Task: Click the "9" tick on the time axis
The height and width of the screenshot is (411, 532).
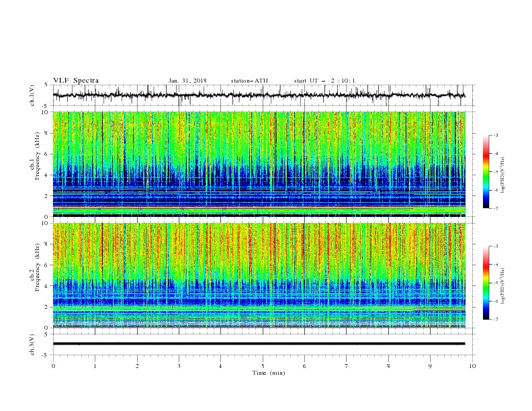Action: pos(430,366)
